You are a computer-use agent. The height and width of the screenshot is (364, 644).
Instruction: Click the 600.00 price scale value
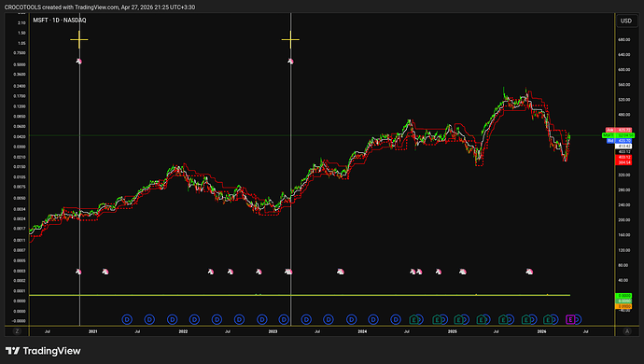623,70
